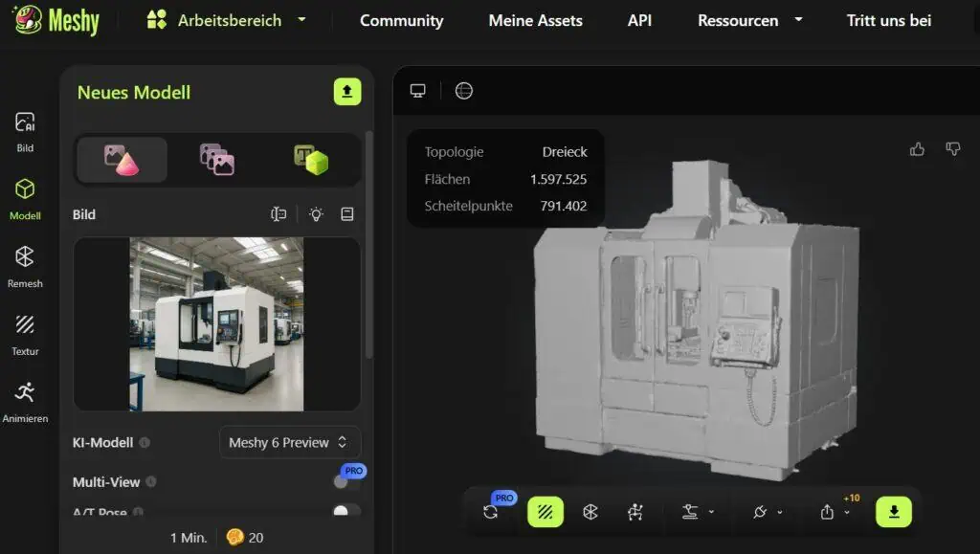Give the generated model a thumbs up
This screenshot has height=554, width=980.
click(x=917, y=149)
